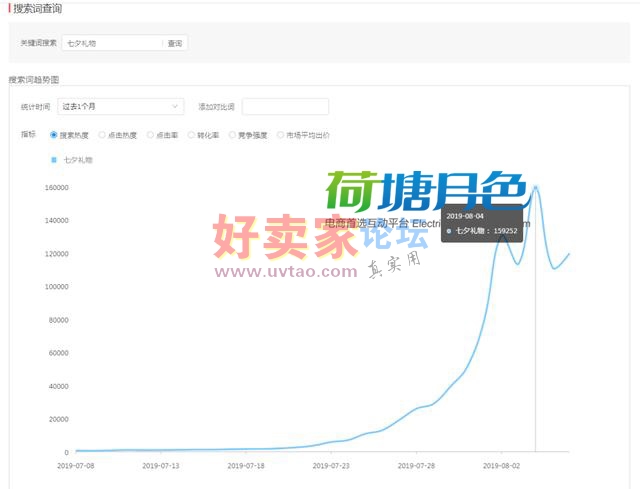
Task: Select the 点击热度 radio option
Action: tap(102, 135)
